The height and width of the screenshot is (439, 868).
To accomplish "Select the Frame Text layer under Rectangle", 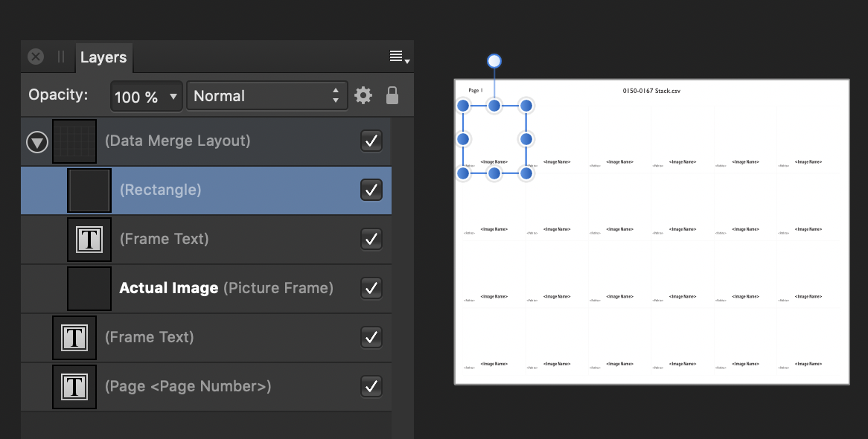I will pyautogui.click(x=164, y=239).
